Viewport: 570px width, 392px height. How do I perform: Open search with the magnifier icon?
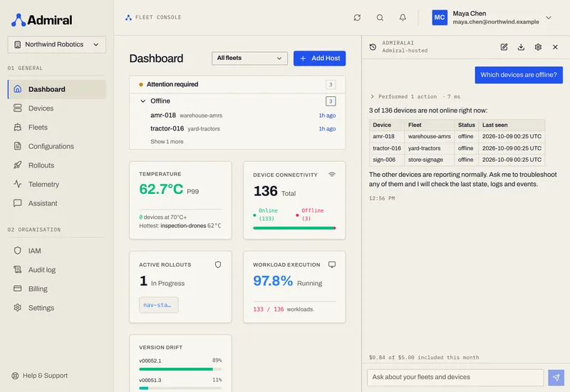(380, 17)
